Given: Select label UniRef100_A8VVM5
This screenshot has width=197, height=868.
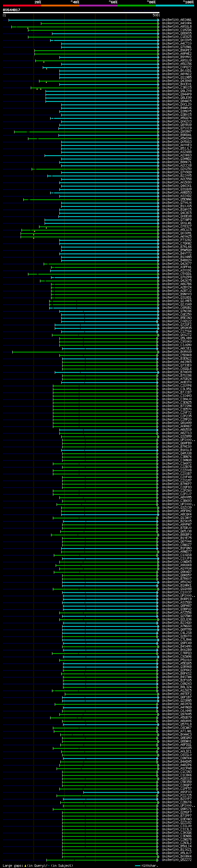Looking at the screenshot, I should coord(176,497).
